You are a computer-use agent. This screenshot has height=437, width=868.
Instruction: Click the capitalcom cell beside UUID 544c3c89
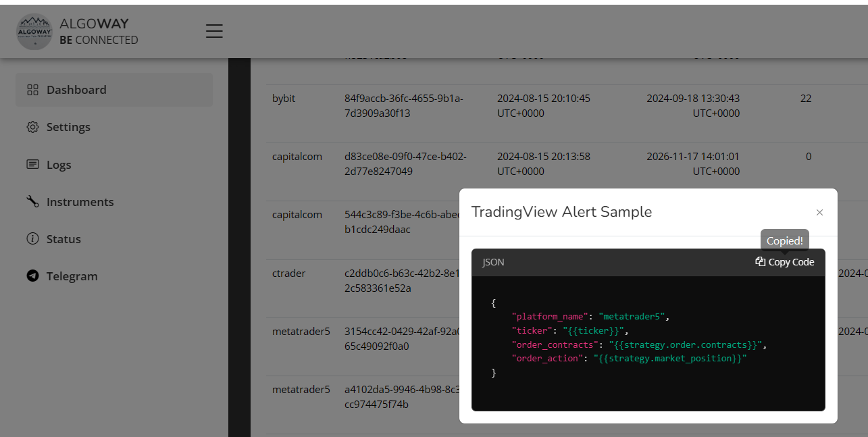tap(297, 215)
